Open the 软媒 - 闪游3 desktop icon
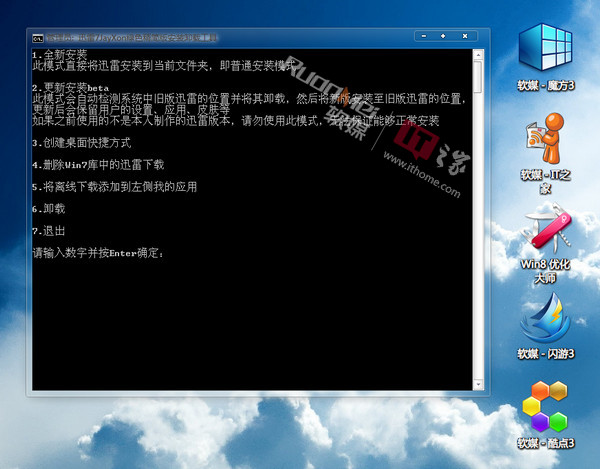 [x=545, y=326]
